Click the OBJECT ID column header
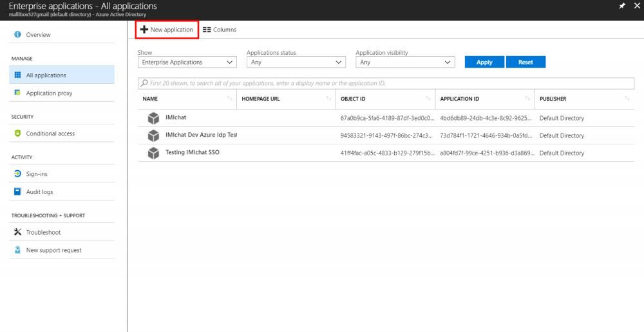Image resolution: width=644 pixels, height=332 pixels. click(x=353, y=99)
